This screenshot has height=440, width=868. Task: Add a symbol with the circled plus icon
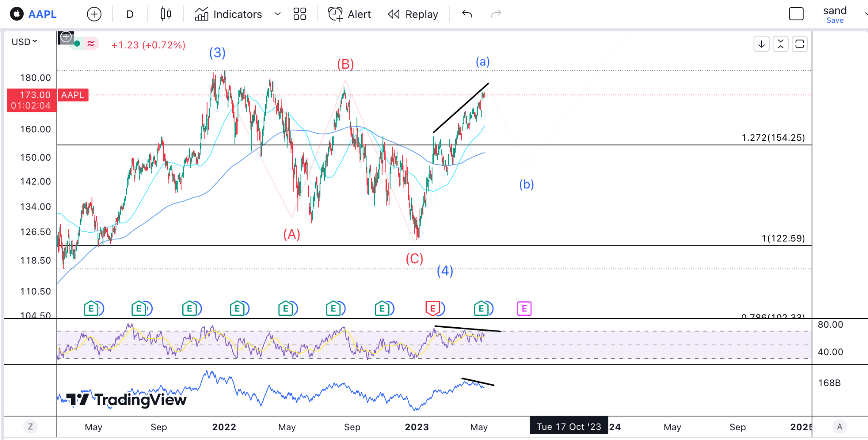point(94,14)
